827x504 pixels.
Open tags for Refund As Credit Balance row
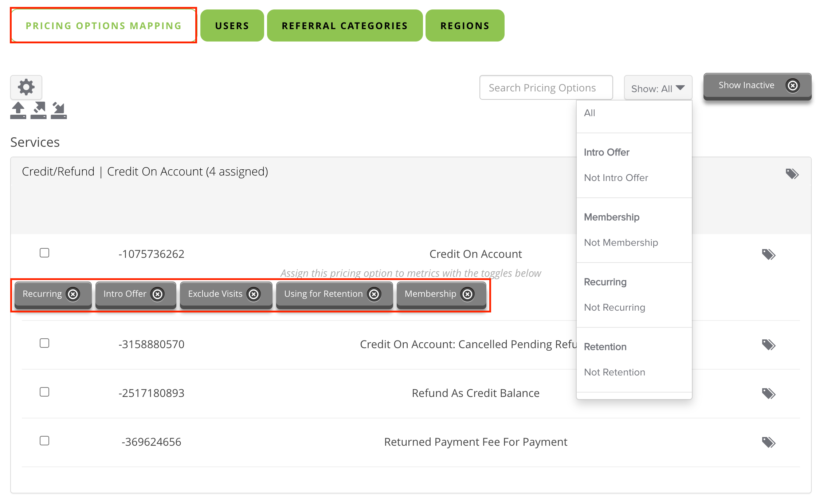point(769,393)
